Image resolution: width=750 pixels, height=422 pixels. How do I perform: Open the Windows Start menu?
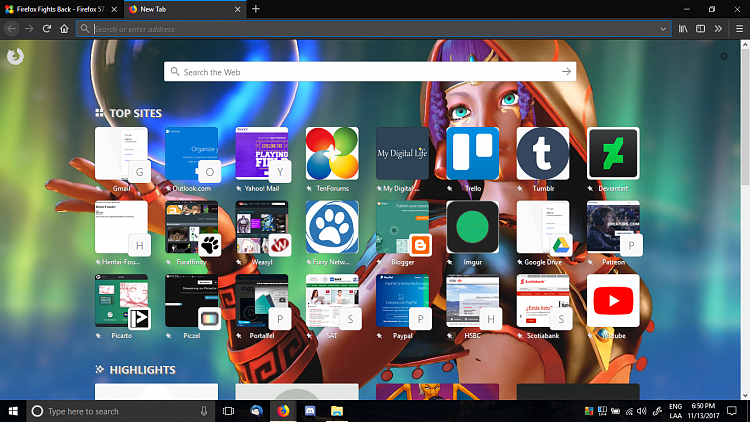pyautogui.click(x=13, y=411)
